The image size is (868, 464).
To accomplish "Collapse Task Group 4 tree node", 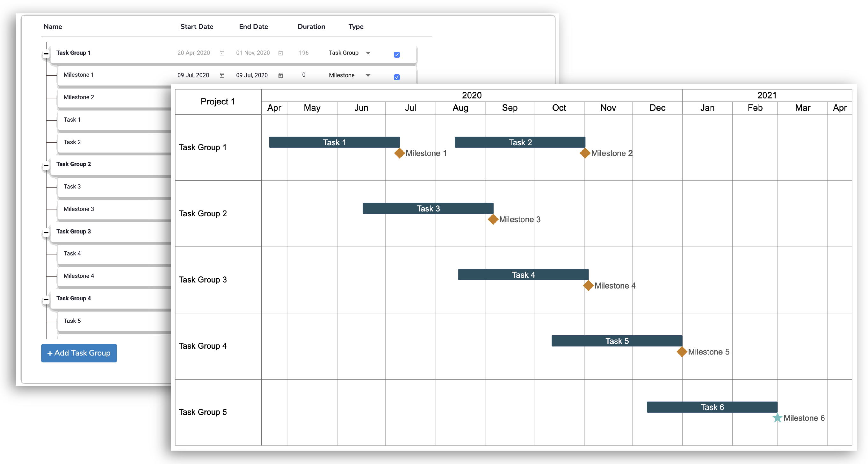I will tap(46, 299).
